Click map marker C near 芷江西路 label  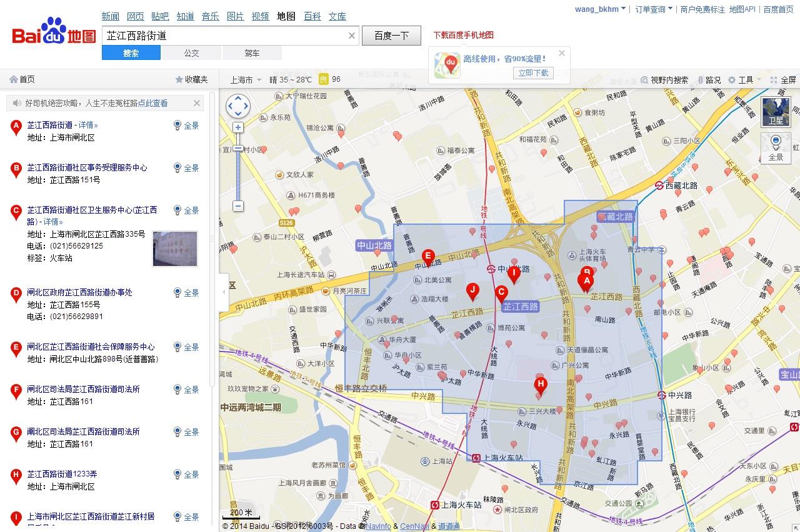click(x=501, y=294)
